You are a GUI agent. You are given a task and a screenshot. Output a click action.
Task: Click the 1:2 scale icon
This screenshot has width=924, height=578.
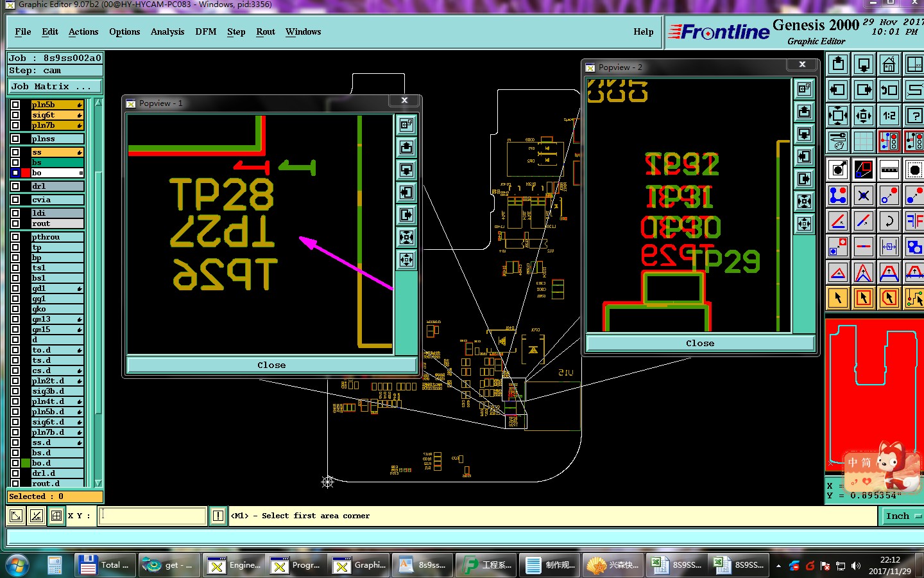(889, 116)
